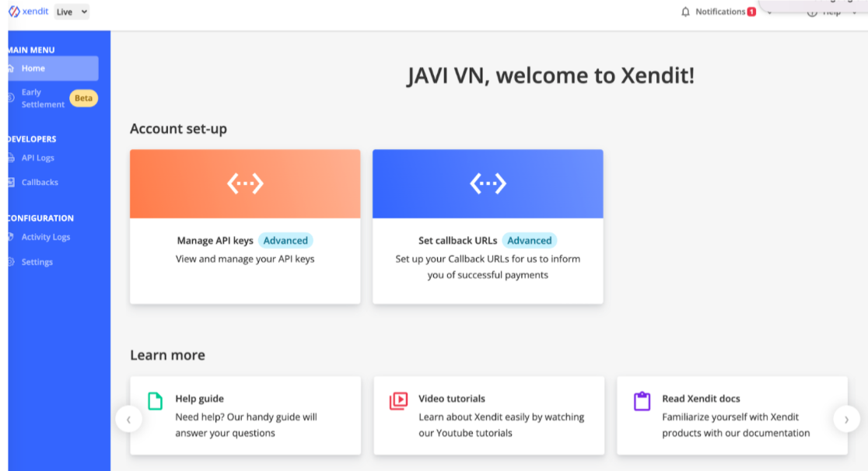Open the Manage API keys card
The width and height of the screenshot is (868, 471).
pos(245,226)
